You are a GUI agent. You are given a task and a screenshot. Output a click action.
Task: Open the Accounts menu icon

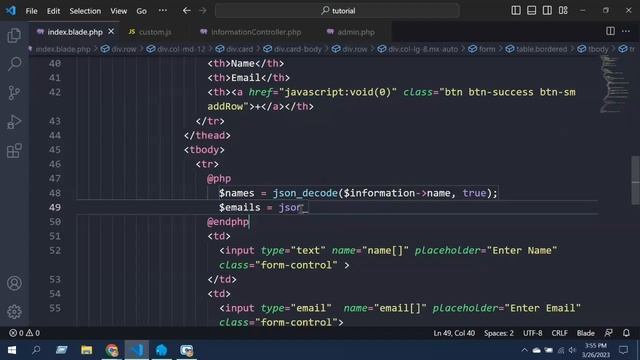pyautogui.click(x=14, y=283)
